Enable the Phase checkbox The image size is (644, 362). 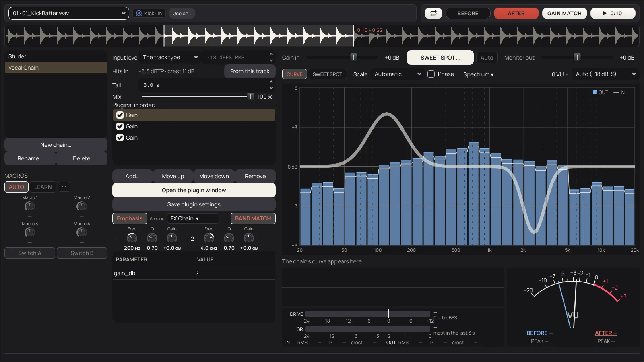point(431,74)
